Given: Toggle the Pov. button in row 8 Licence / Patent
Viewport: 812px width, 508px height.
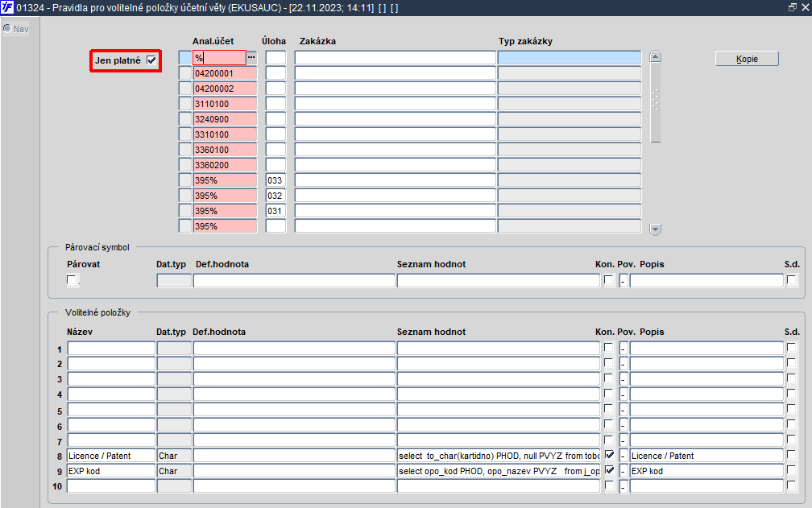Looking at the screenshot, I should 623,456.
